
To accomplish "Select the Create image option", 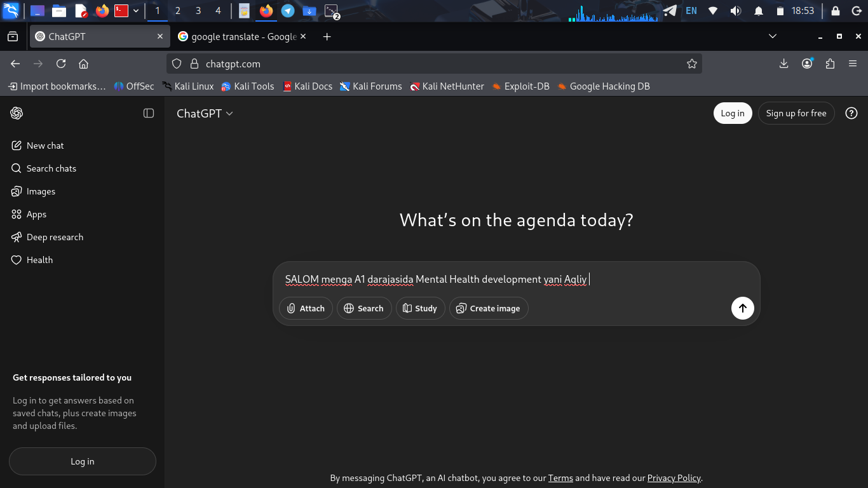I will click(x=488, y=308).
